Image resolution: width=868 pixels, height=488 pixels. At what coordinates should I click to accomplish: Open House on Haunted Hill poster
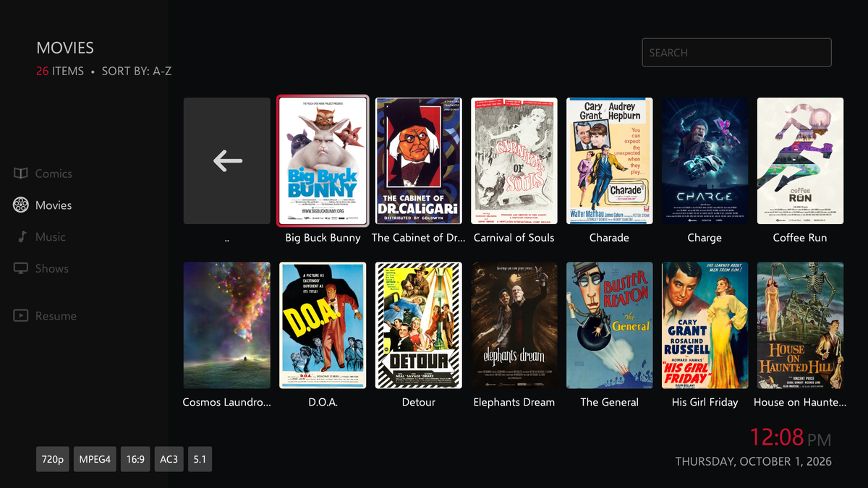click(x=801, y=325)
